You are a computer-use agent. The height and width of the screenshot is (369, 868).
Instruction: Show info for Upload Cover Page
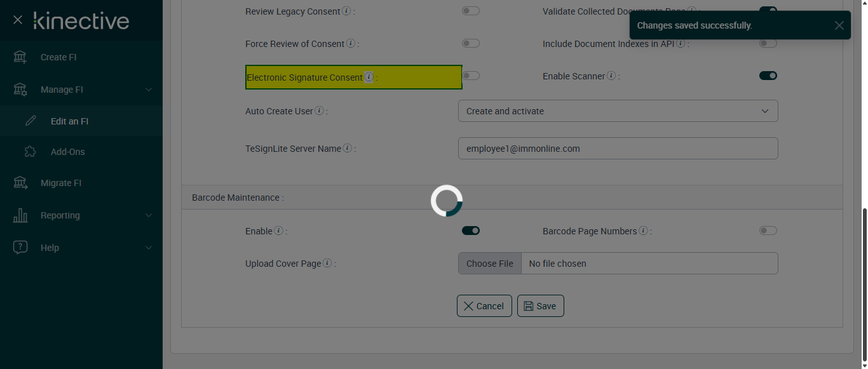click(327, 263)
